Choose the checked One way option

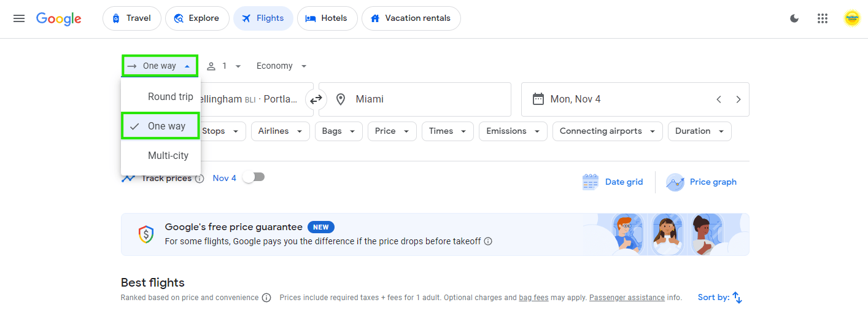[166, 126]
